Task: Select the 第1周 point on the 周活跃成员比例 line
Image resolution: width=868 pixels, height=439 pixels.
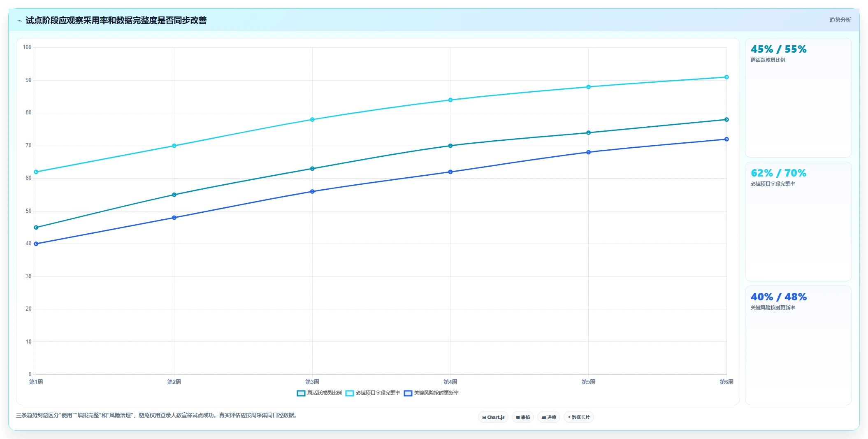Action: (x=36, y=228)
